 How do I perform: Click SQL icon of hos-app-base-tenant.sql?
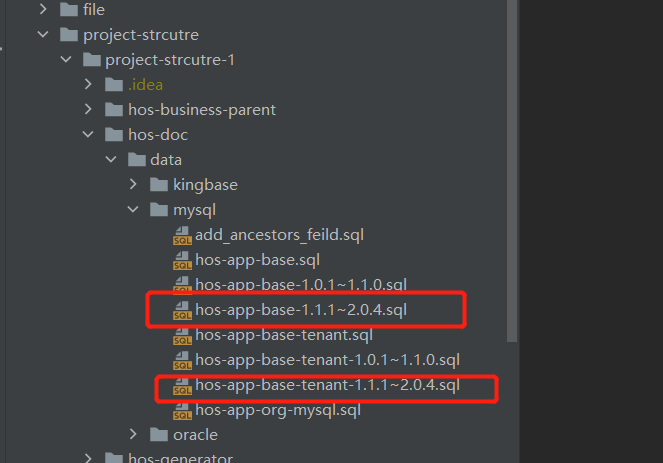coord(182,336)
